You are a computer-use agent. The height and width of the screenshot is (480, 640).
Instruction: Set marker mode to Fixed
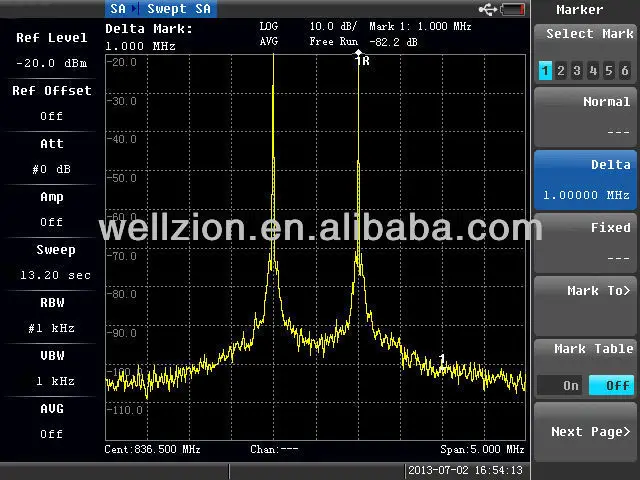click(585, 243)
